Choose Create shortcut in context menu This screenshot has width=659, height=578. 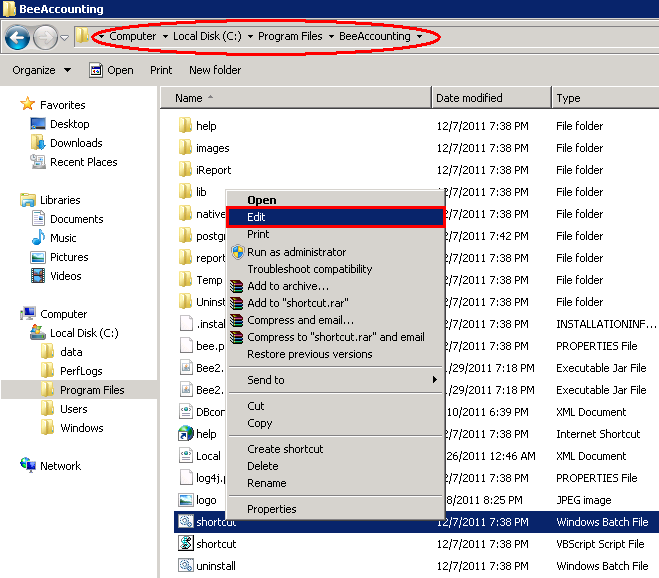point(335,449)
